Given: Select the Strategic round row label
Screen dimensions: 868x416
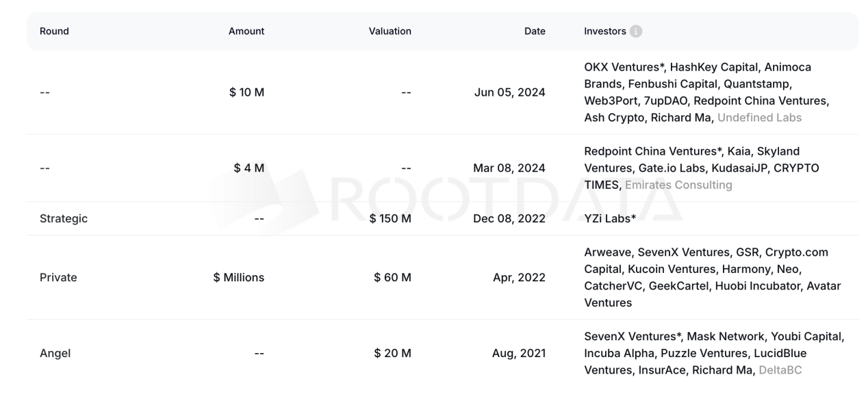Looking at the screenshot, I should pyautogui.click(x=64, y=219).
